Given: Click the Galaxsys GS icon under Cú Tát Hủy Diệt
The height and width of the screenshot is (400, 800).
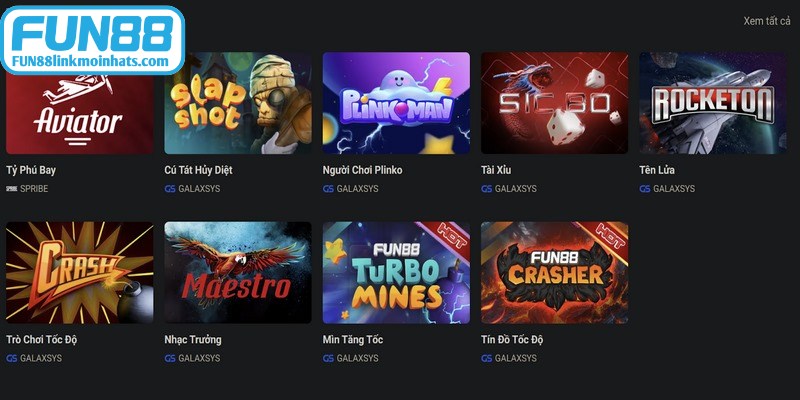Looking at the screenshot, I should (170, 189).
